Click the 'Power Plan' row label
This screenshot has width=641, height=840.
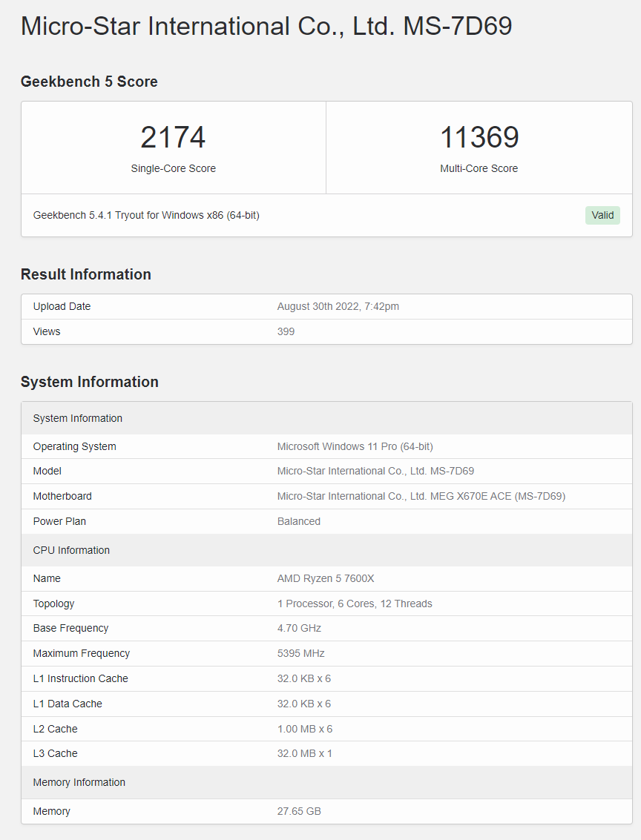59,521
